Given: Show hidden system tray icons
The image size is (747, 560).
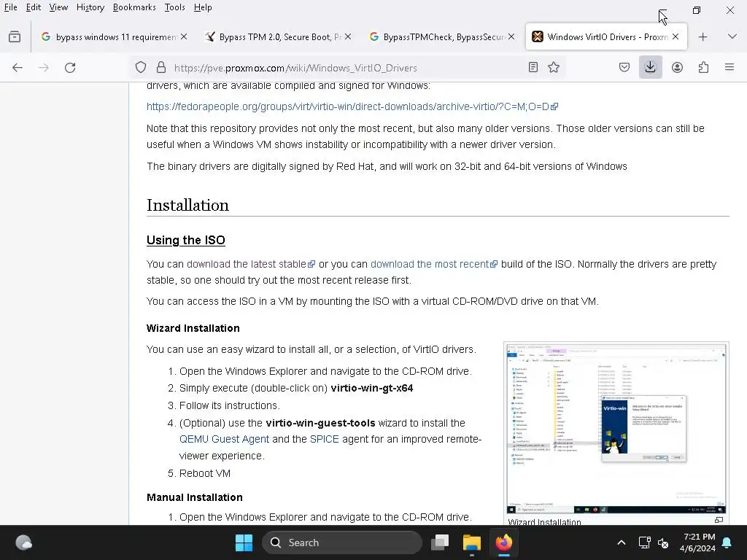Looking at the screenshot, I should tap(622, 542).
